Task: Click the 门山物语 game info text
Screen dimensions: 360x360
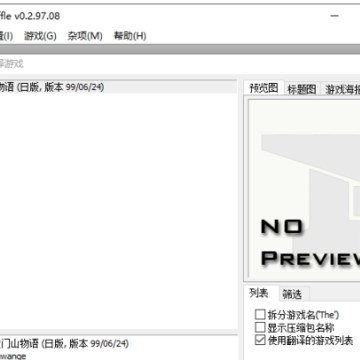Action: (x=64, y=343)
